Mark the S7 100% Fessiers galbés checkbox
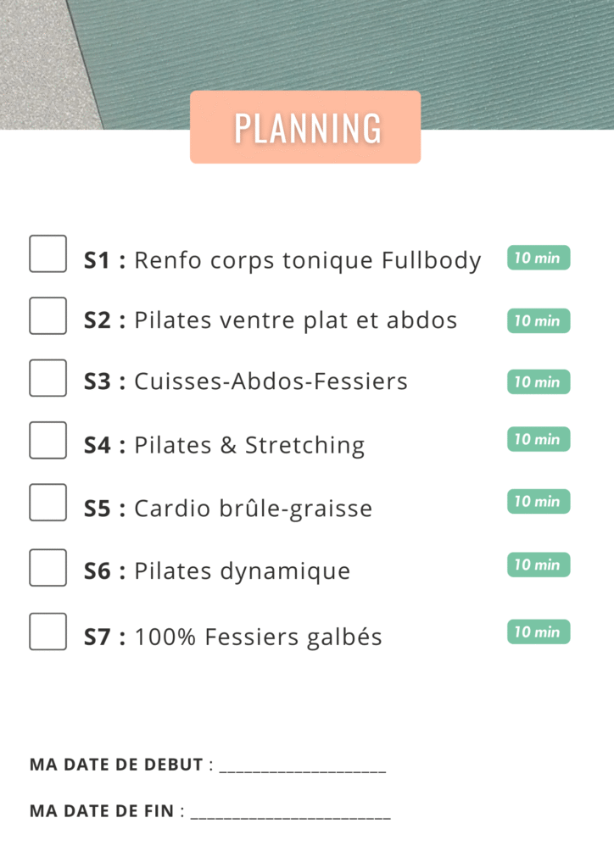614x868 pixels. click(48, 632)
